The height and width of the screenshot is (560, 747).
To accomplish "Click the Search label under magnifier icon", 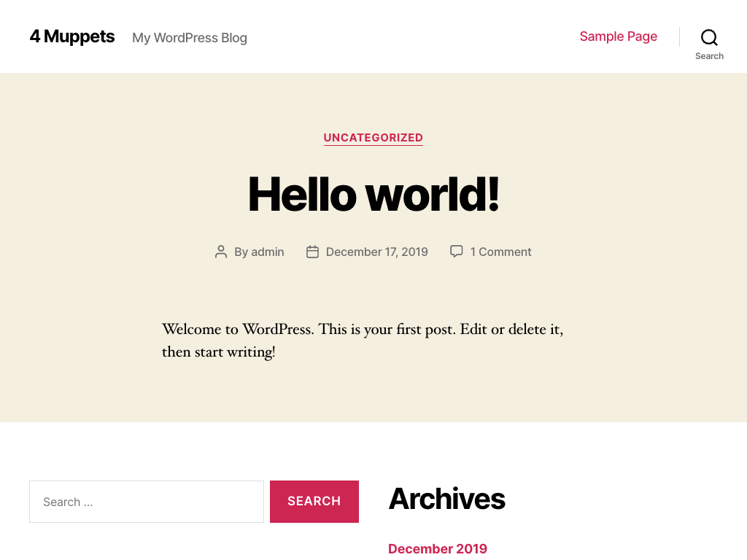I will click(x=709, y=56).
